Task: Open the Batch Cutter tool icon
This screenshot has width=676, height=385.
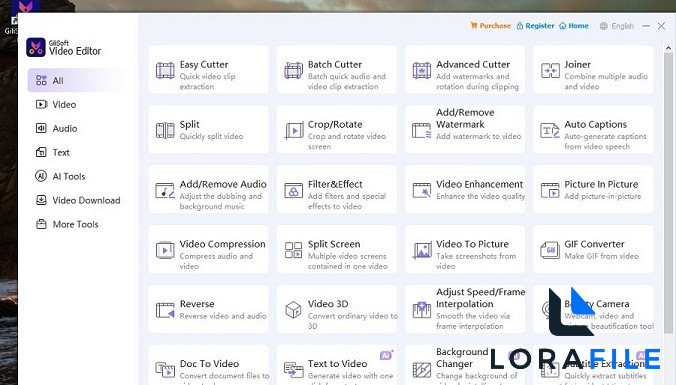Action: 293,70
